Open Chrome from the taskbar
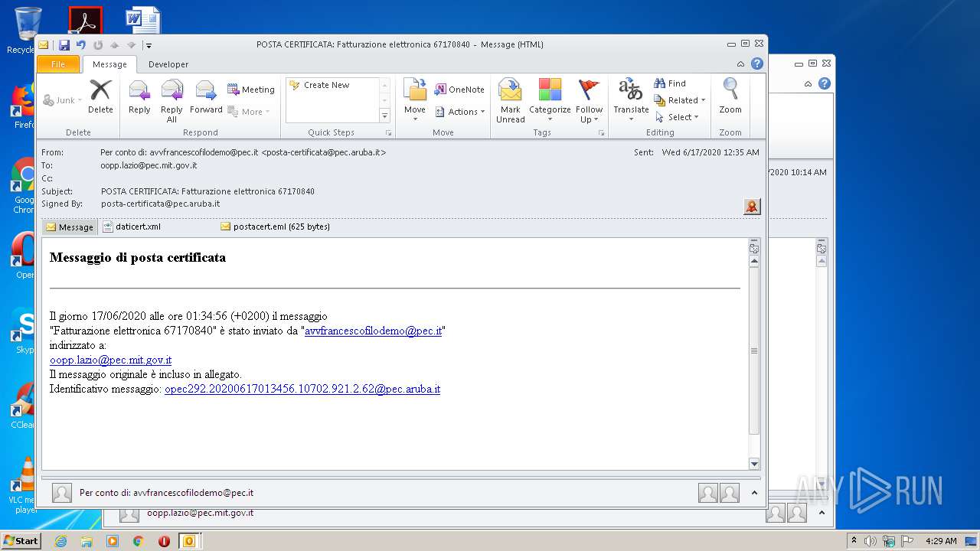The image size is (980, 551). pos(138,541)
